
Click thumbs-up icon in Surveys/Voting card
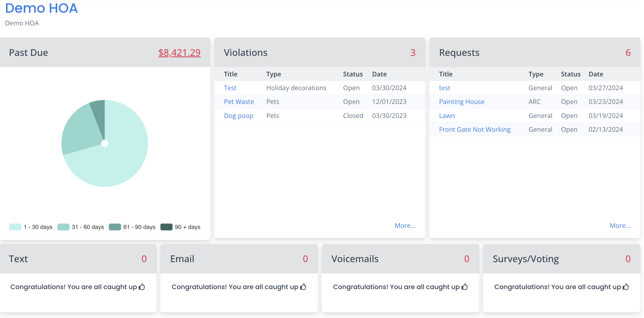tap(626, 287)
